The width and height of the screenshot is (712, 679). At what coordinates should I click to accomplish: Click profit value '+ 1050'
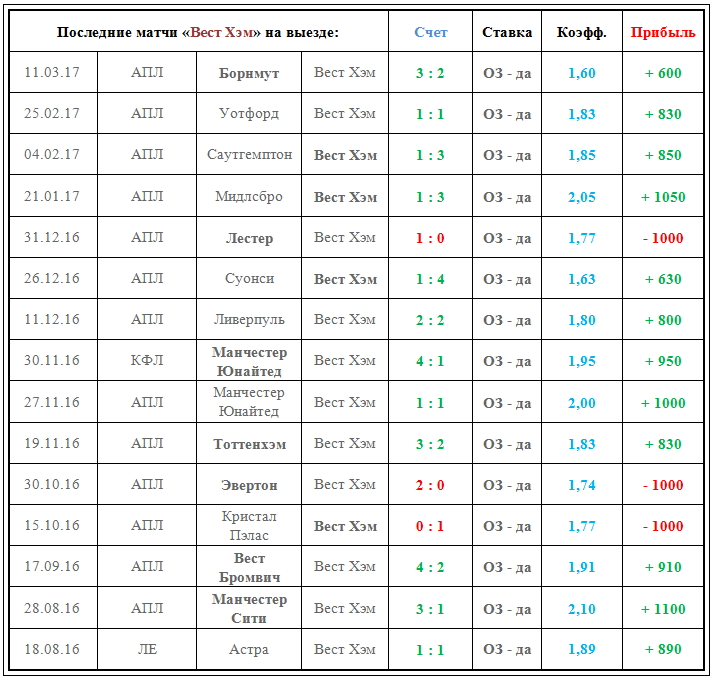point(663,197)
